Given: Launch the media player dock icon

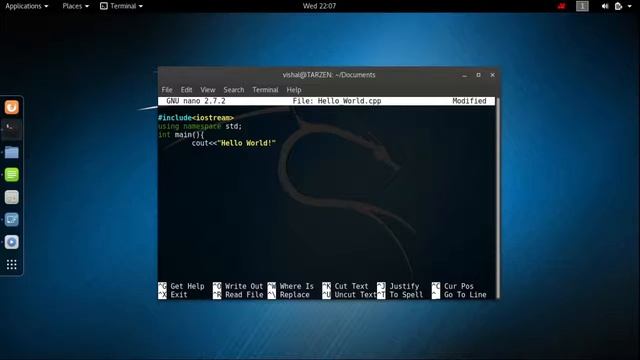Looking at the screenshot, I should click(11, 242).
